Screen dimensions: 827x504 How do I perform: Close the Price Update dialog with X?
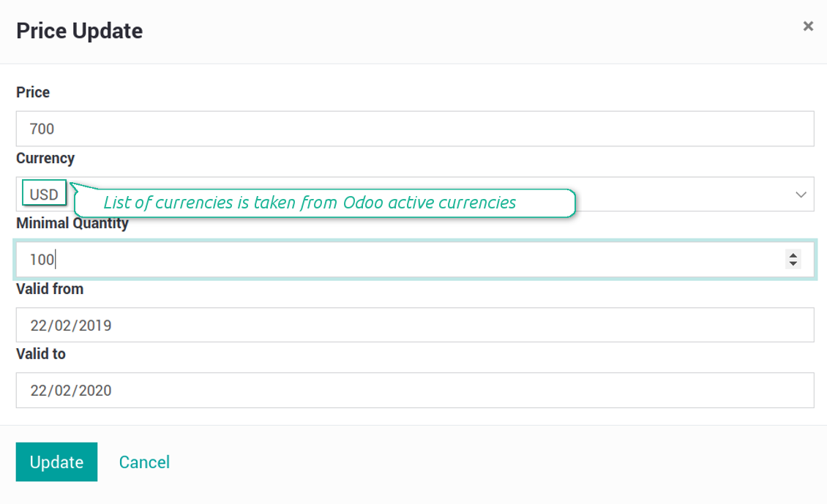(x=808, y=26)
